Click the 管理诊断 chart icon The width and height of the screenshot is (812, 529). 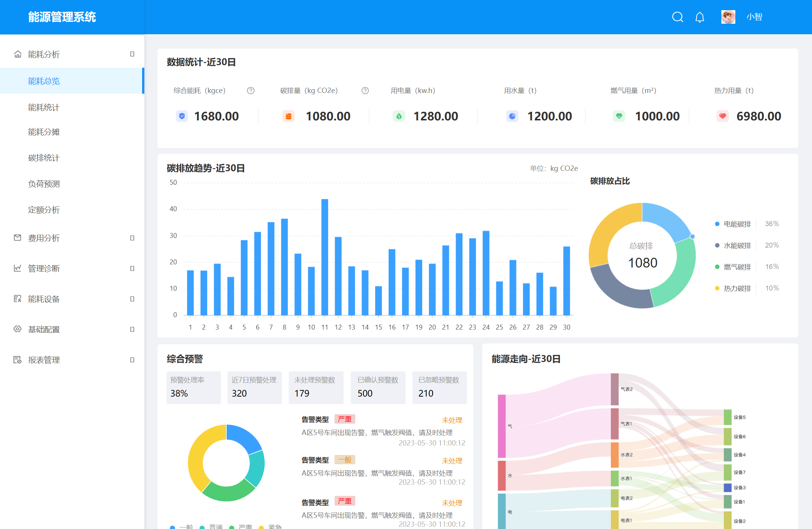point(18,268)
